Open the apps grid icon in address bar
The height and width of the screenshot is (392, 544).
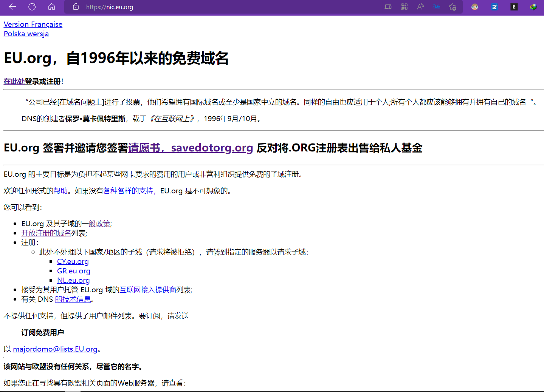[404, 7]
